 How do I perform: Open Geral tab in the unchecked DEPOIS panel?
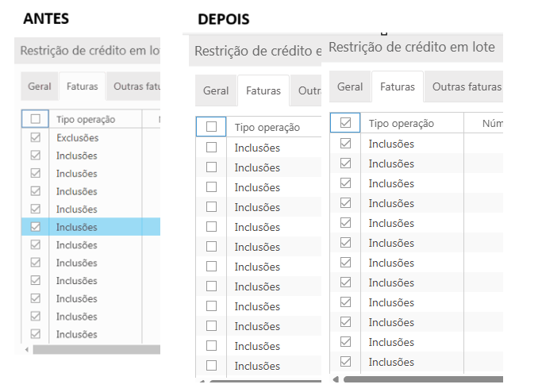pos(216,91)
